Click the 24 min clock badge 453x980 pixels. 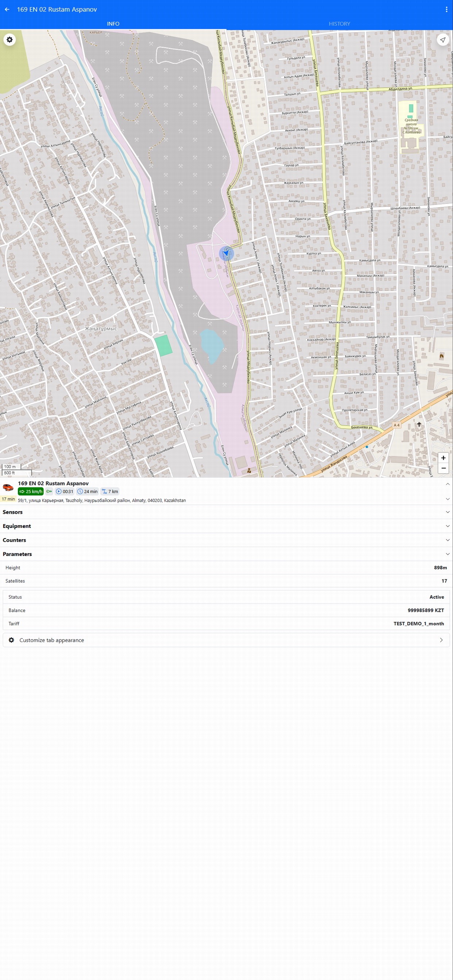pos(87,491)
